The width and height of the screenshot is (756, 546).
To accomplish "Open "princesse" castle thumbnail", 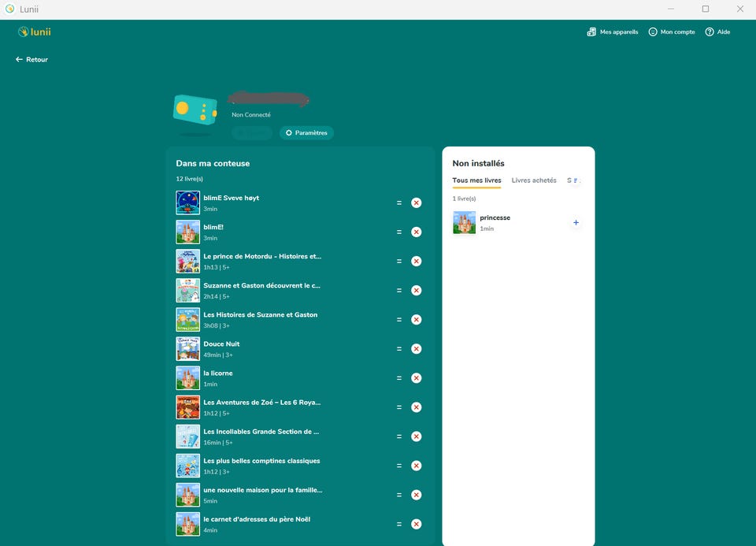I will [x=465, y=222].
